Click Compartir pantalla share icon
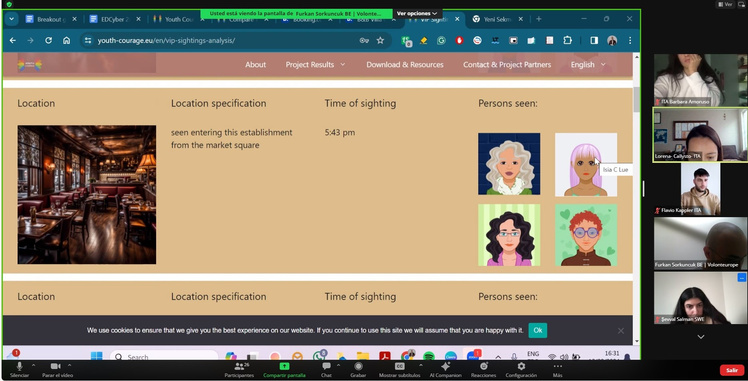Viewport: 748px width, 381px height. (x=284, y=366)
